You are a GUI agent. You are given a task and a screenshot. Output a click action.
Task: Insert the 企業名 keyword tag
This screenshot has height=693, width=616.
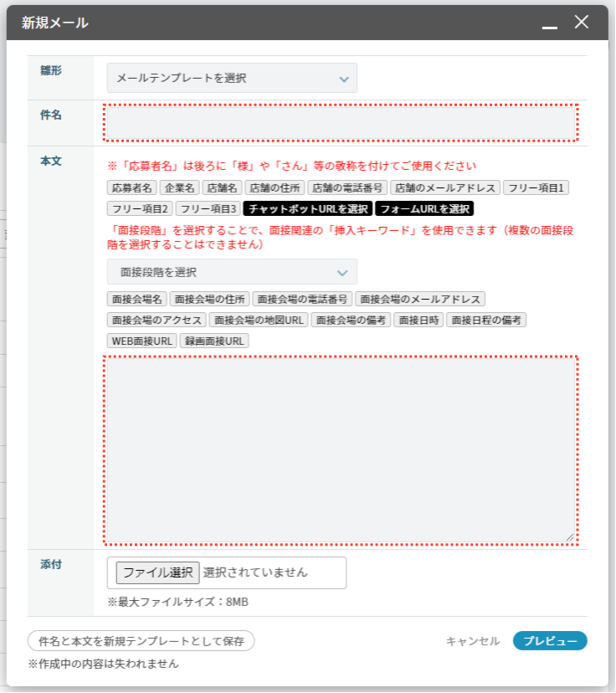(x=179, y=188)
